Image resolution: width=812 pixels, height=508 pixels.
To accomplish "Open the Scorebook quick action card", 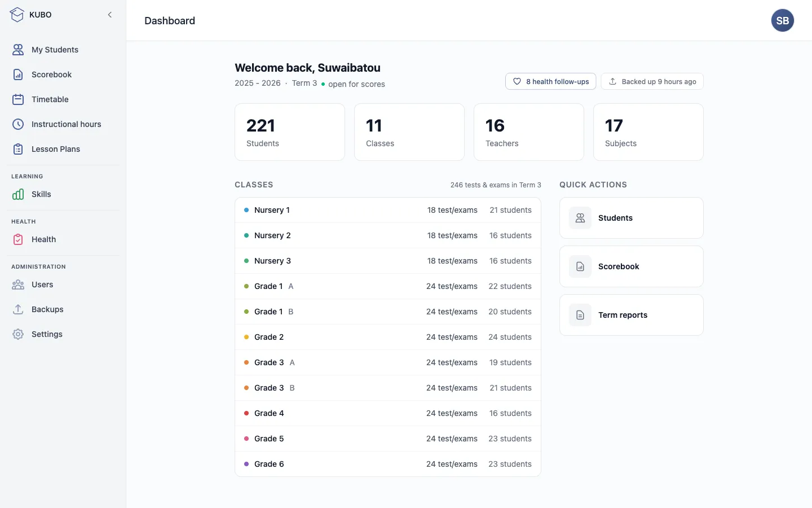I will pos(632,266).
